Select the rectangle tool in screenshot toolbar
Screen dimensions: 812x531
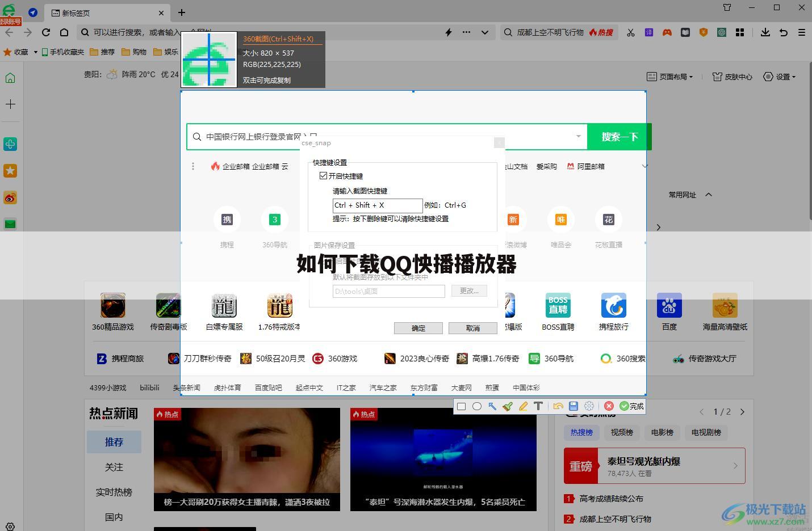coord(461,406)
